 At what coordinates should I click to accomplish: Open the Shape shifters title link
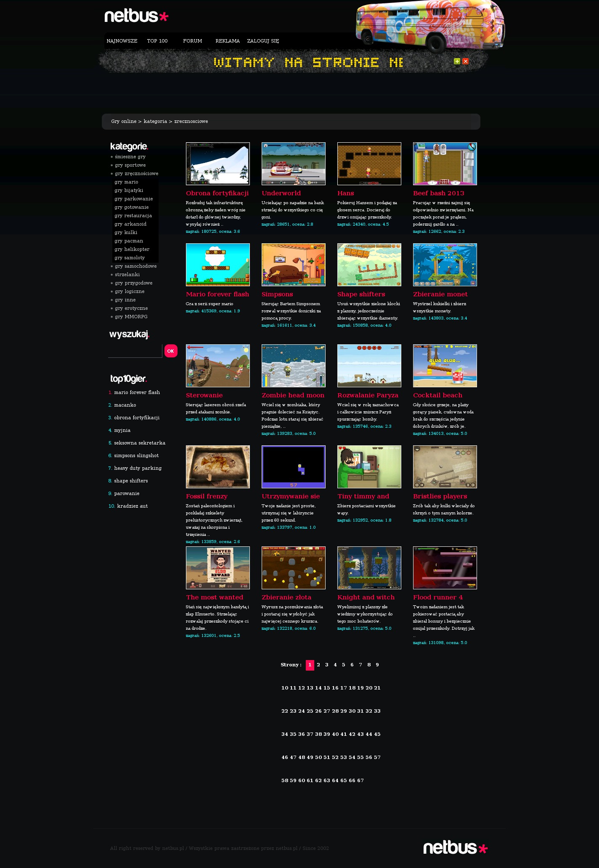tap(361, 294)
